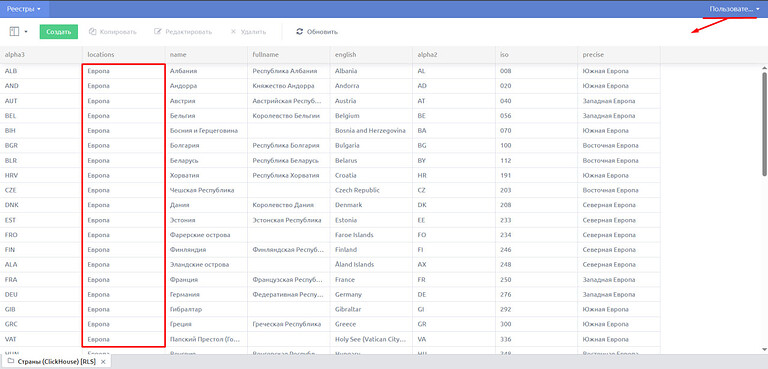
Task: Click Обновить to refresh the table
Action: 317,32
